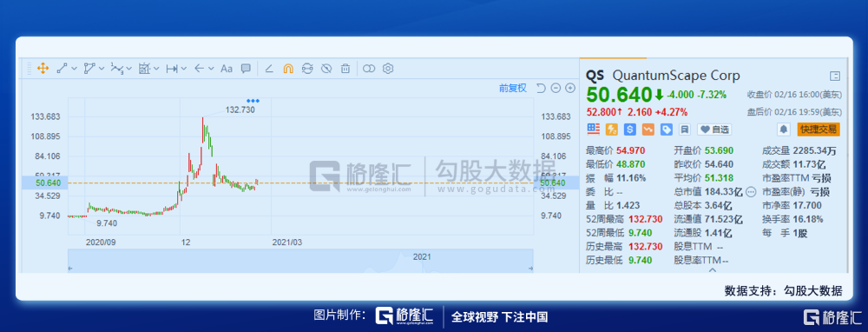Click the notes bookmark icon
The height and width of the screenshot is (332, 868).
click(684, 129)
